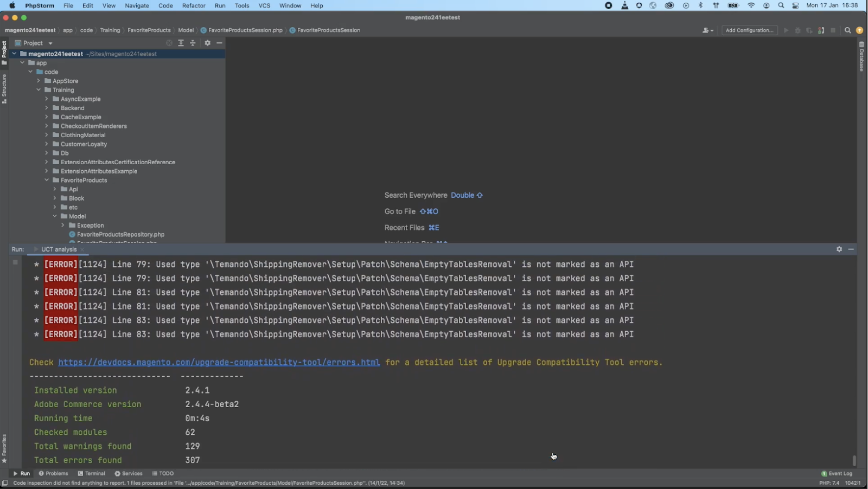Switch to the Terminal tab
868x489 pixels.
(92, 473)
